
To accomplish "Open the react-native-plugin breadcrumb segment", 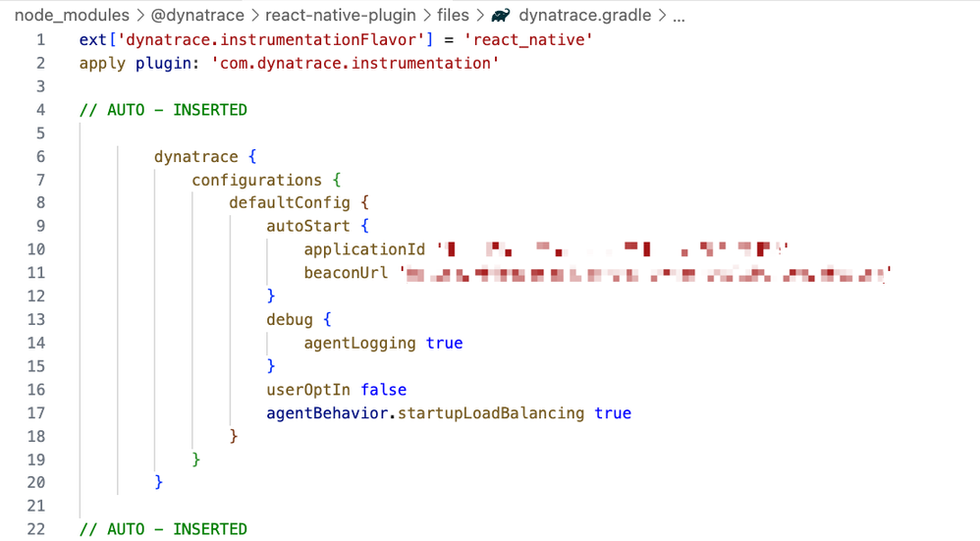I will click(342, 16).
